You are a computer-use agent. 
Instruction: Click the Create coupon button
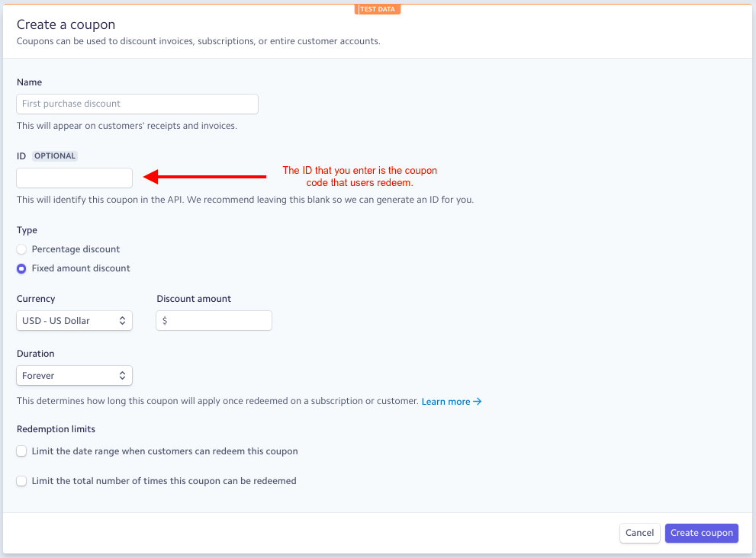point(702,533)
